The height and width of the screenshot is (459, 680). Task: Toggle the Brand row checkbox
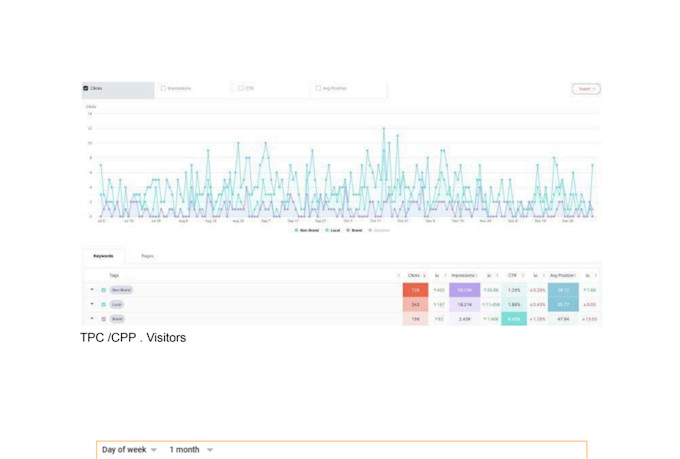coord(104,319)
